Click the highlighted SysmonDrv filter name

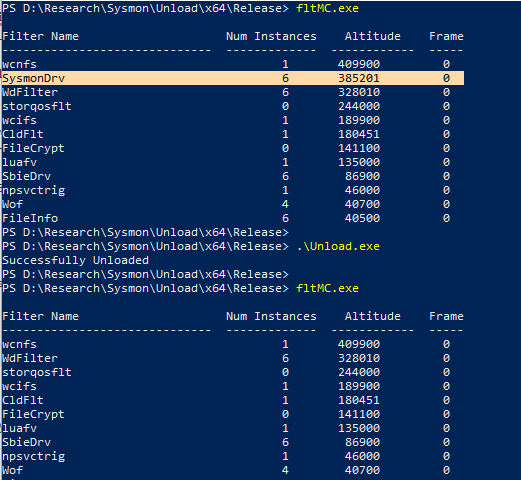coord(34,78)
